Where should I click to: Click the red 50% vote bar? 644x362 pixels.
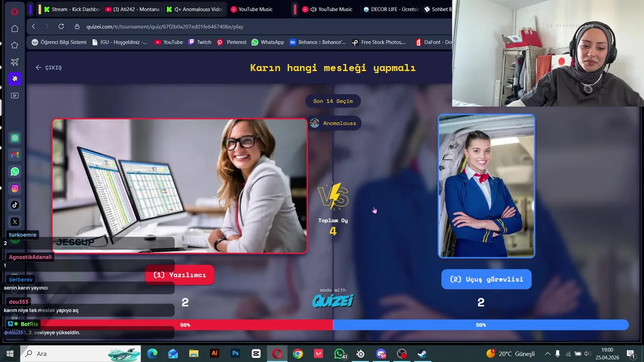(185, 325)
